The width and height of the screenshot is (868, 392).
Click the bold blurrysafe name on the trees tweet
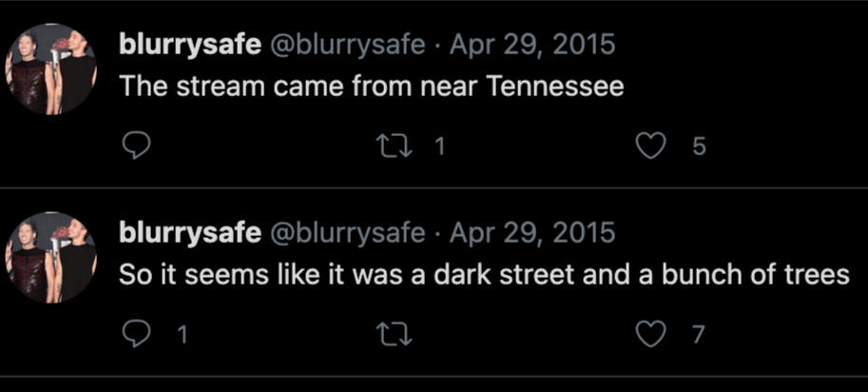[x=189, y=232]
